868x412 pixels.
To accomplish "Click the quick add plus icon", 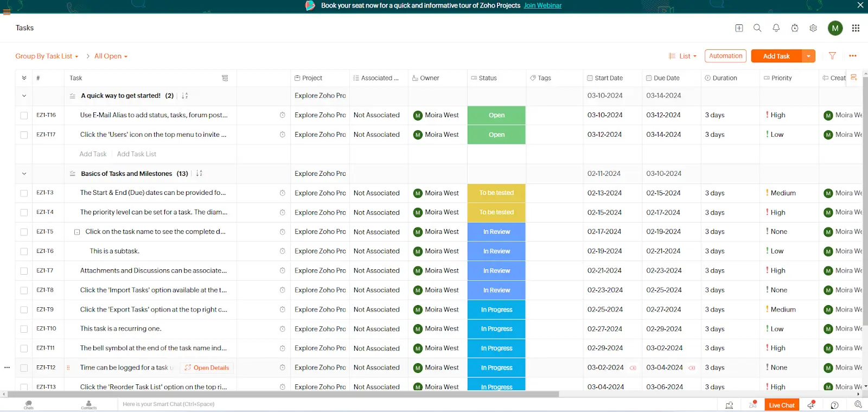I will (739, 28).
